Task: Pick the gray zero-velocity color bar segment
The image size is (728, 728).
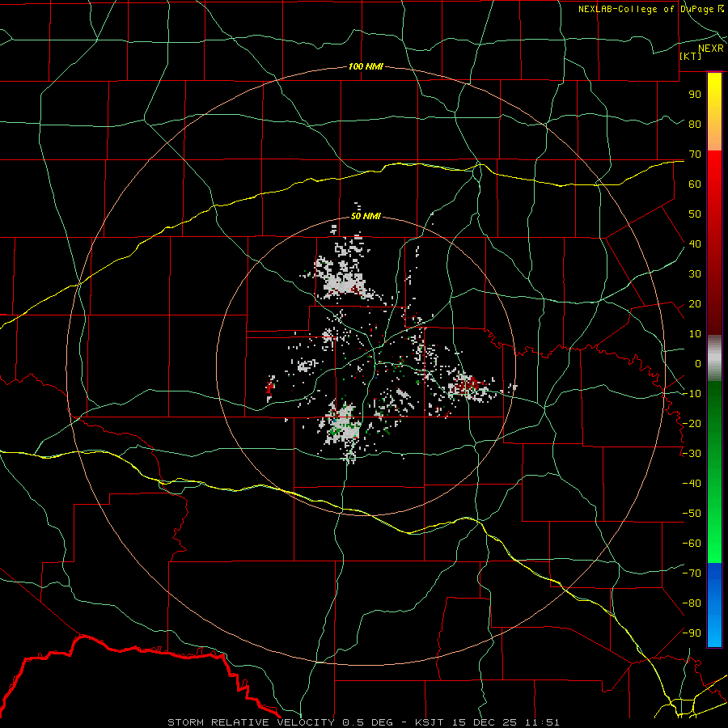Action: [x=714, y=358]
